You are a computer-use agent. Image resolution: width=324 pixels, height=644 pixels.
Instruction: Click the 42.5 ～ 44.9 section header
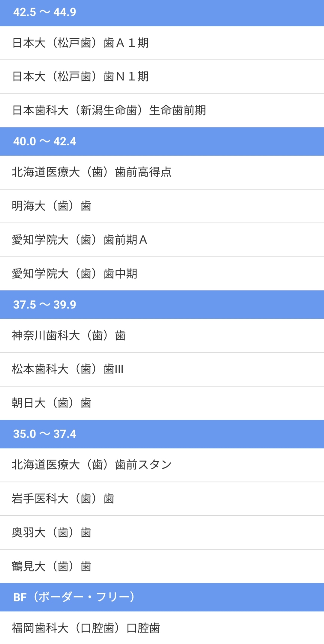162,13
